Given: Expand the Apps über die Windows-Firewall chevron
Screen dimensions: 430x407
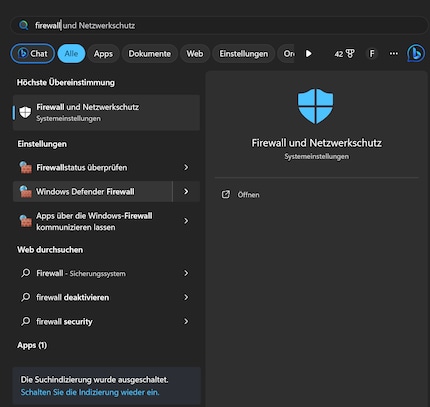Looking at the screenshot, I should point(186,221).
